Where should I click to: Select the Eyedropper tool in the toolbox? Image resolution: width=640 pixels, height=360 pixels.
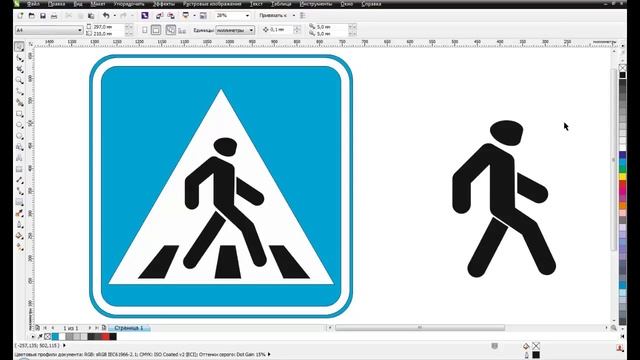pos(20,213)
